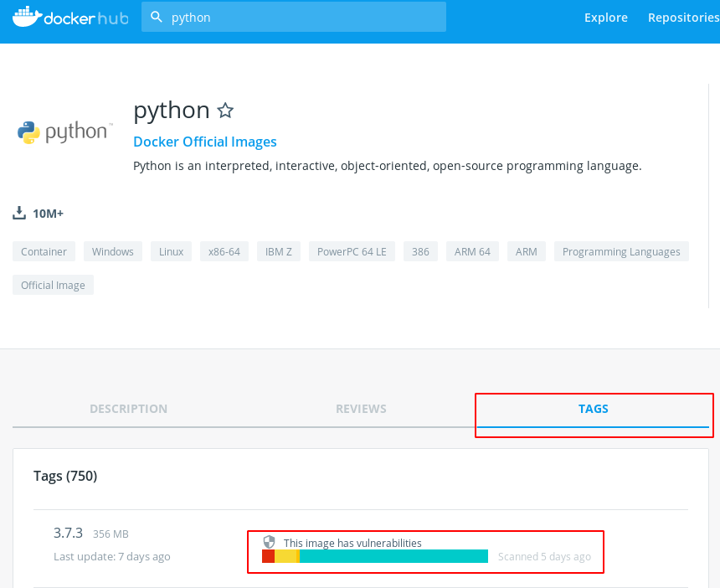Click the ARM 64 architecture chip

click(472, 251)
